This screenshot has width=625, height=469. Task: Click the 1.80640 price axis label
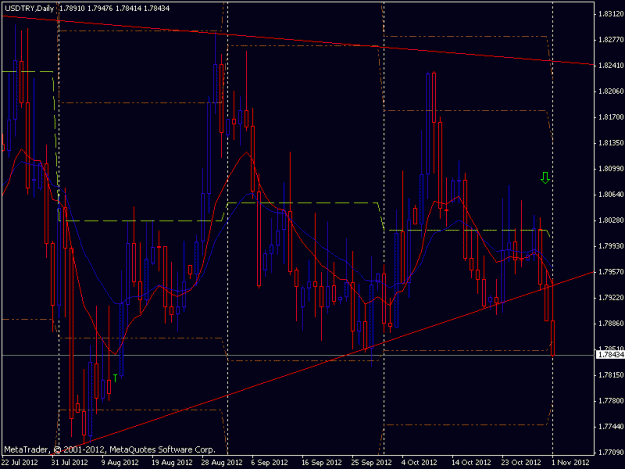tap(611, 194)
